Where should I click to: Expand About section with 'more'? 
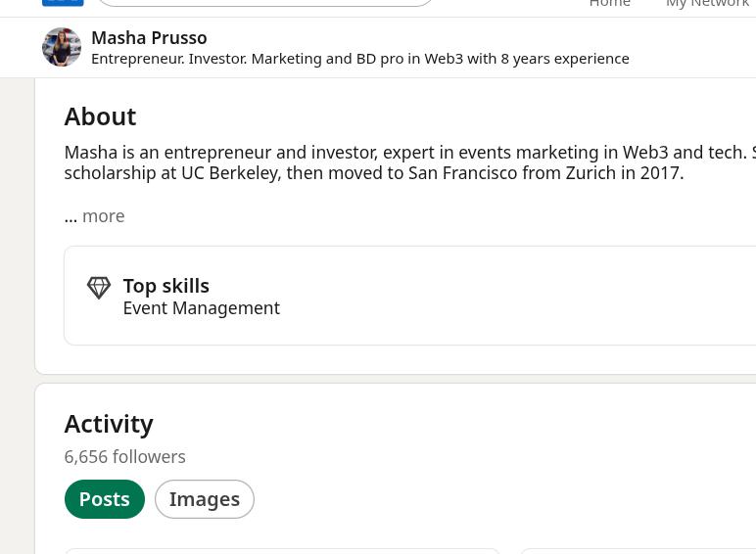[x=103, y=216]
